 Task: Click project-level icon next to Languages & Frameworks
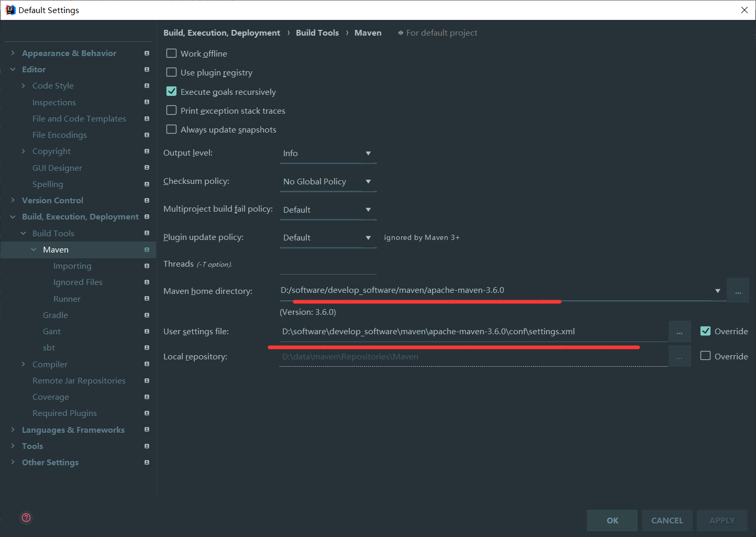tap(147, 430)
